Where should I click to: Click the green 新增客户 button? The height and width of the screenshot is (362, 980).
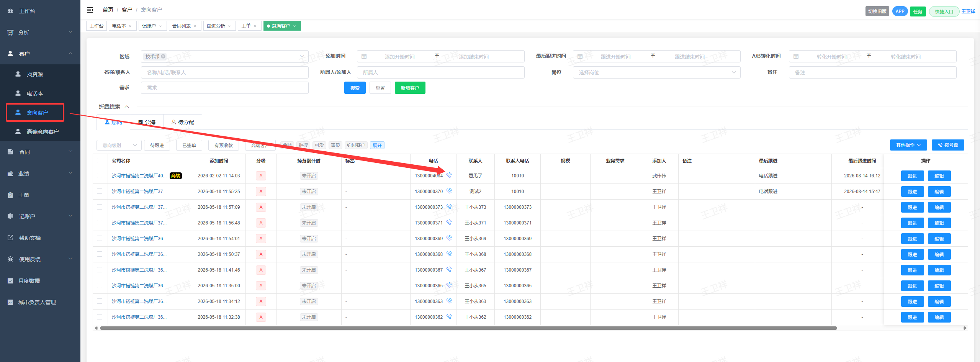pyautogui.click(x=410, y=88)
